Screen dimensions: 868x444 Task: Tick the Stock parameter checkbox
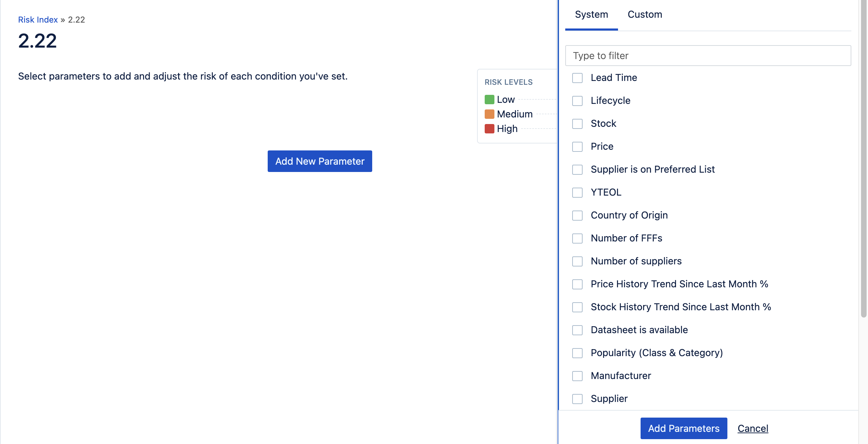577,124
